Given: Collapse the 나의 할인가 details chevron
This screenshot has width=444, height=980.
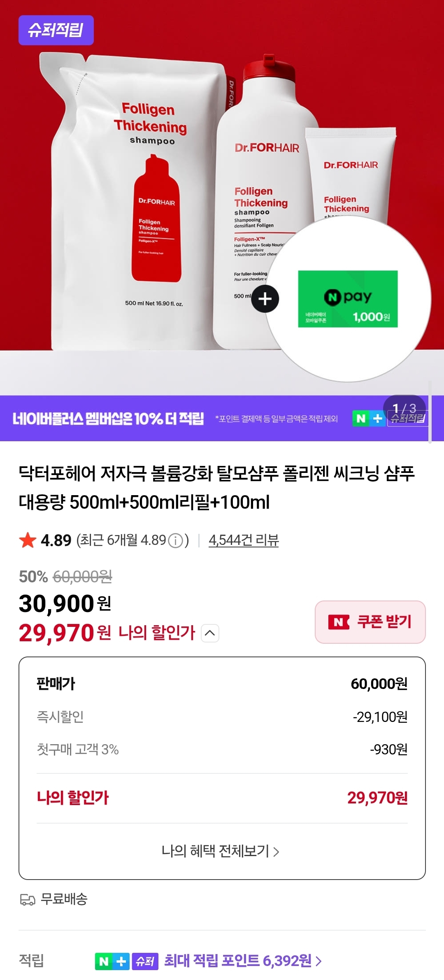Looking at the screenshot, I should [x=210, y=633].
